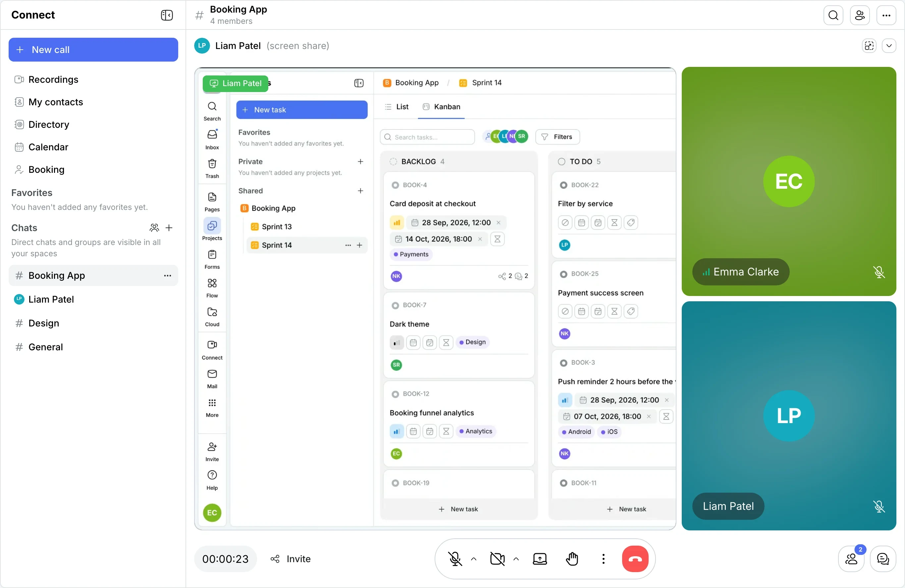Create group chat icon next to Chats
The width and height of the screenshot is (905, 588).
click(154, 228)
